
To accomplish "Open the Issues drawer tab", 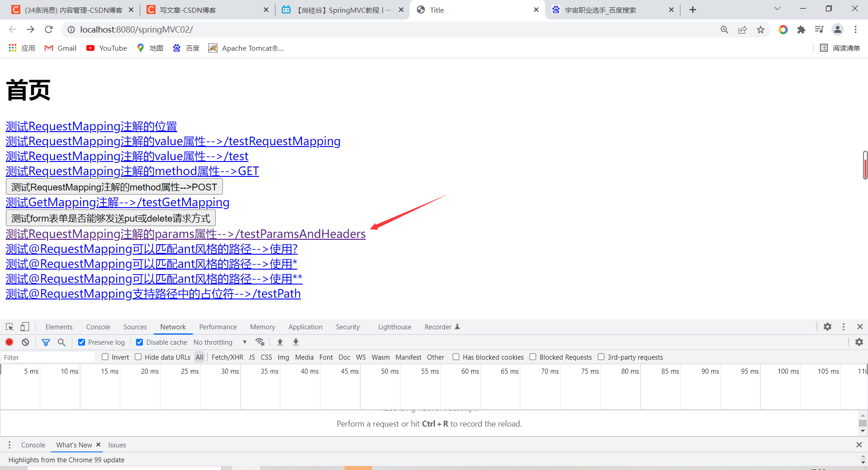I will [117, 445].
